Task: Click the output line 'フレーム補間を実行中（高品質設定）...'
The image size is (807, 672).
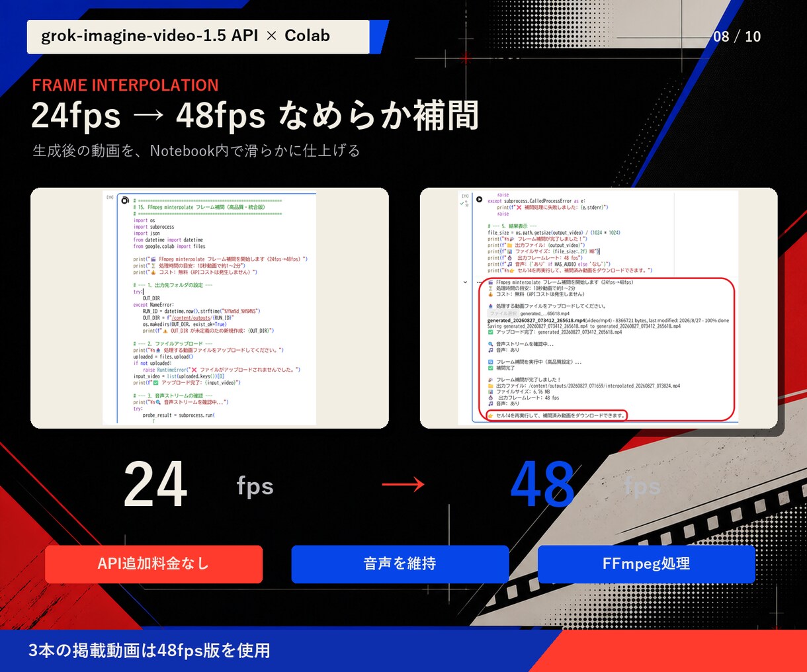Action: pyautogui.click(x=534, y=362)
